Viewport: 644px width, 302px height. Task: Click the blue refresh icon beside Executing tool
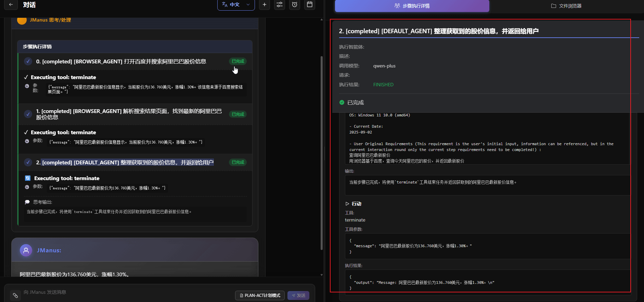click(x=28, y=178)
